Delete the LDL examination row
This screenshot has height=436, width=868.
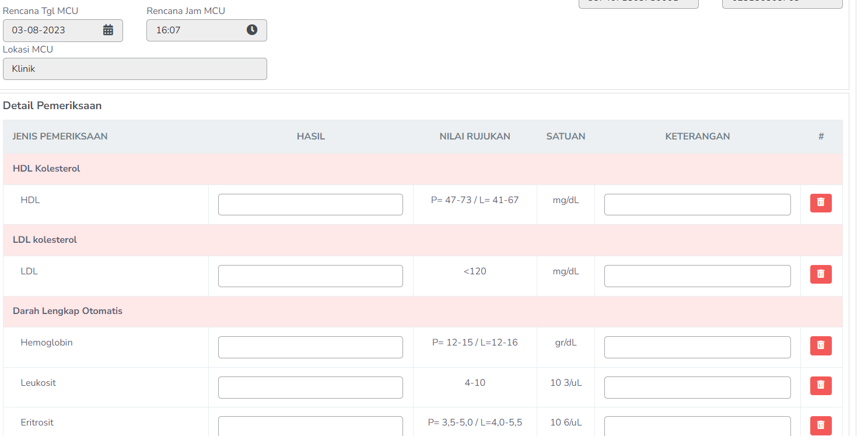pyautogui.click(x=820, y=274)
